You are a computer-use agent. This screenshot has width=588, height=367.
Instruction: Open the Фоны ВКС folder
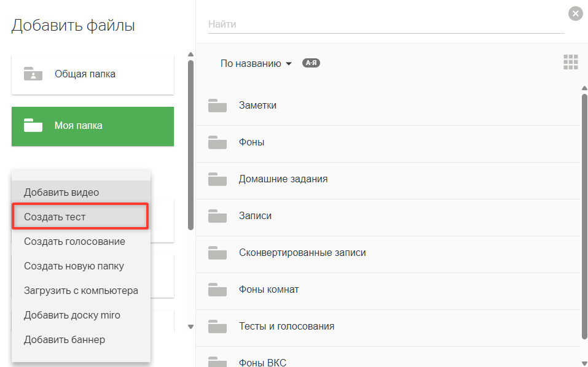pos(388,357)
